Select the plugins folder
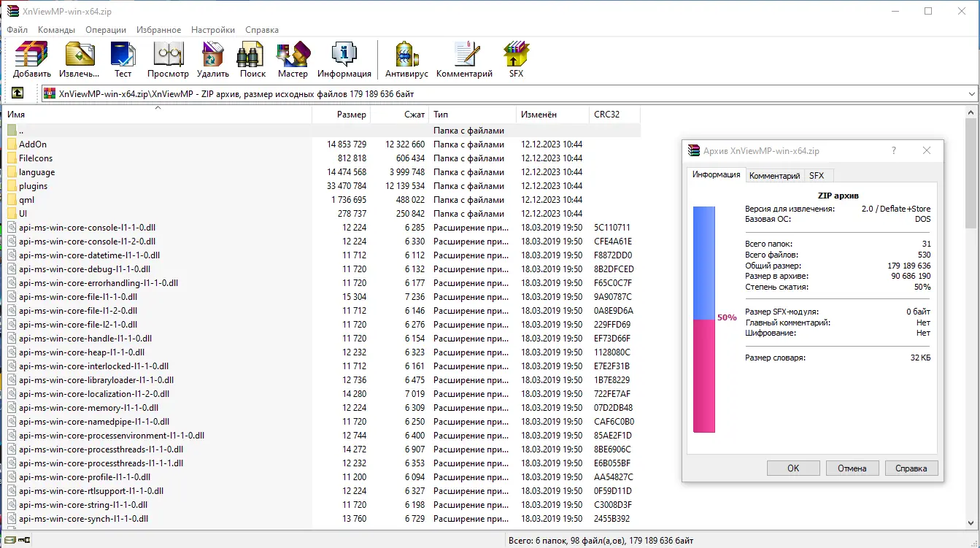 click(34, 186)
